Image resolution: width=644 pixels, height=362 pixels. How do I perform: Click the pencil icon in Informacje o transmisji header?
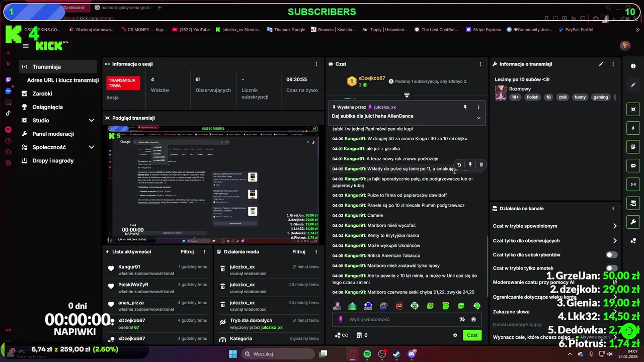[601, 64]
